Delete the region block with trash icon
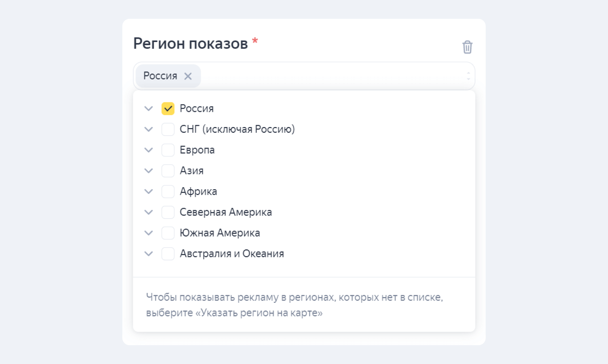Screen dimensions: 608x364 click(467, 47)
